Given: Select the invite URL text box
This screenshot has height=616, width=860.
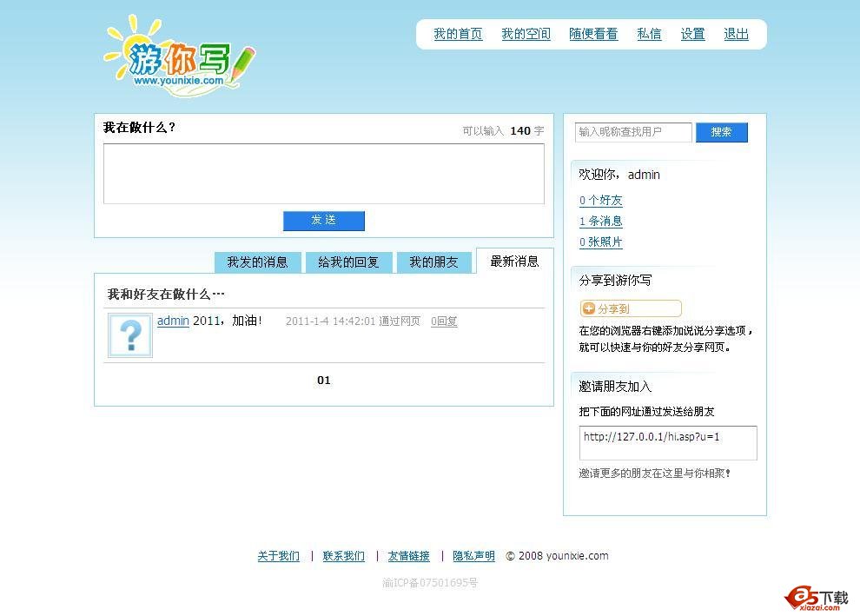Looking at the screenshot, I should [667, 443].
